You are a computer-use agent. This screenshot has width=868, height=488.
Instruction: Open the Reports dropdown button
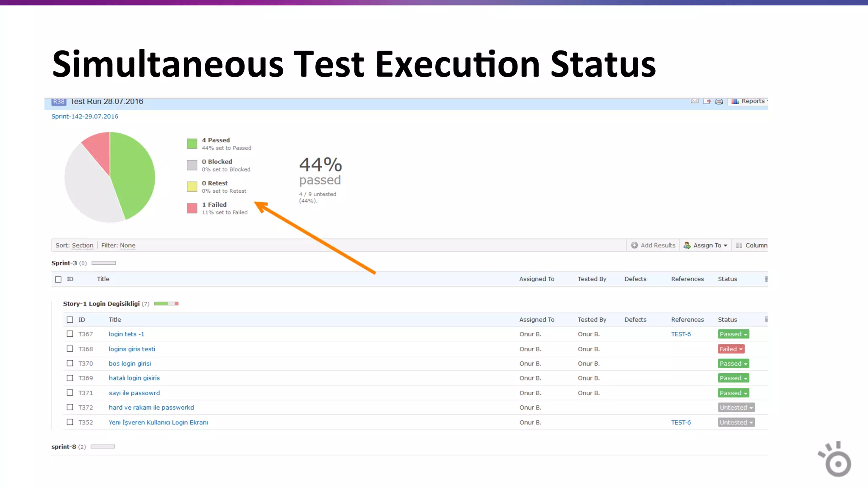(749, 101)
